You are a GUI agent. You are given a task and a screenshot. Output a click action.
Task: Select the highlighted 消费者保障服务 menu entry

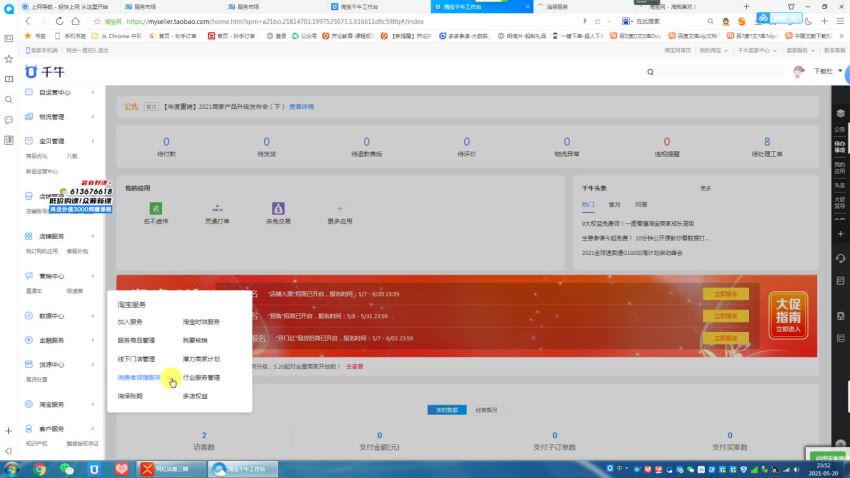(x=139, y=377)
